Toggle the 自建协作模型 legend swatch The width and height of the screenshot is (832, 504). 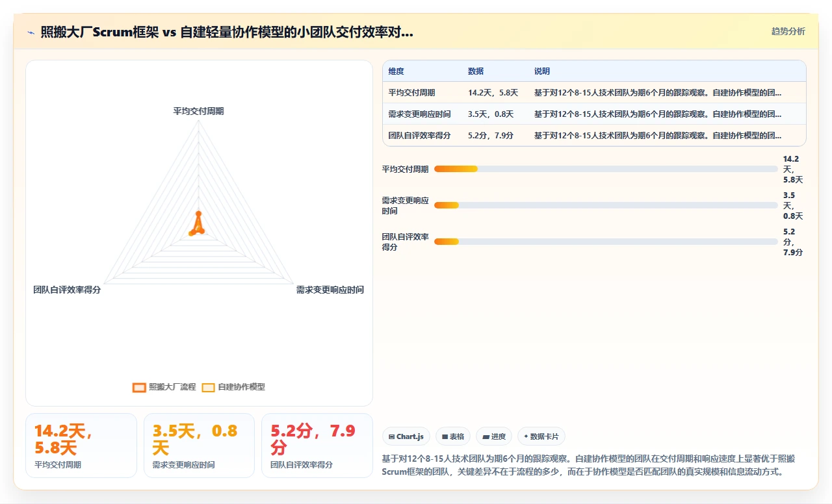(208, 387)
